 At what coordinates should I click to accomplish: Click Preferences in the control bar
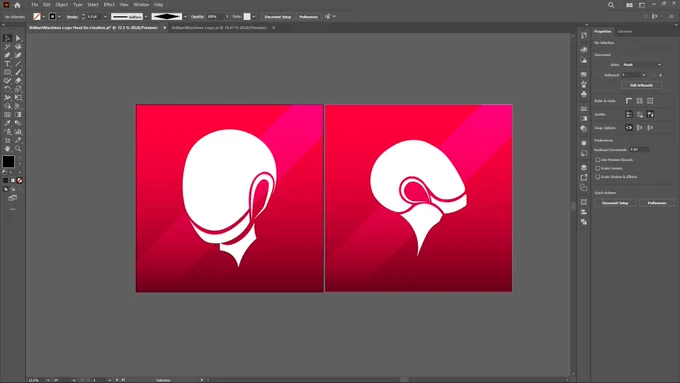[308, 16]
